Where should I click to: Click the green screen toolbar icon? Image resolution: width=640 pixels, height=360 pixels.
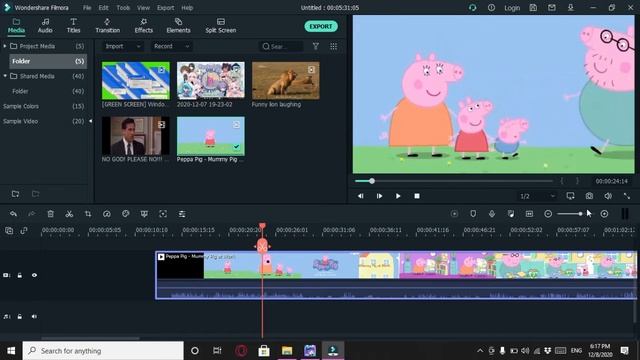point(144,214)
